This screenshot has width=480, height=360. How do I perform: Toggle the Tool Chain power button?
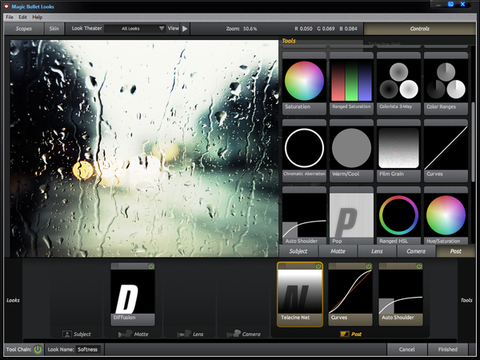tap(38, 349)
